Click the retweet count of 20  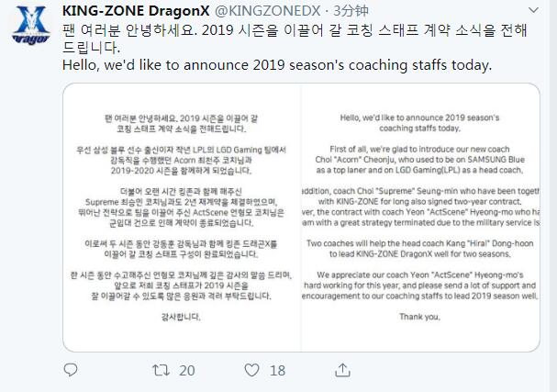tap(187, 371)
